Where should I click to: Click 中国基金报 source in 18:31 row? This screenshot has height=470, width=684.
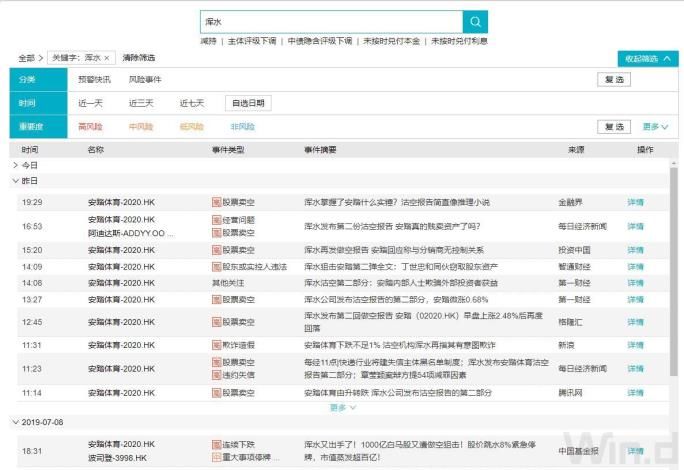point(578,451)
